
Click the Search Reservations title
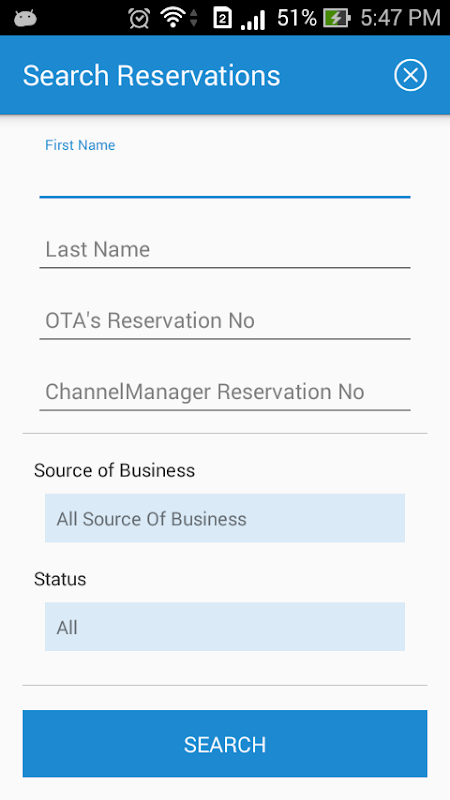(152, 76)
